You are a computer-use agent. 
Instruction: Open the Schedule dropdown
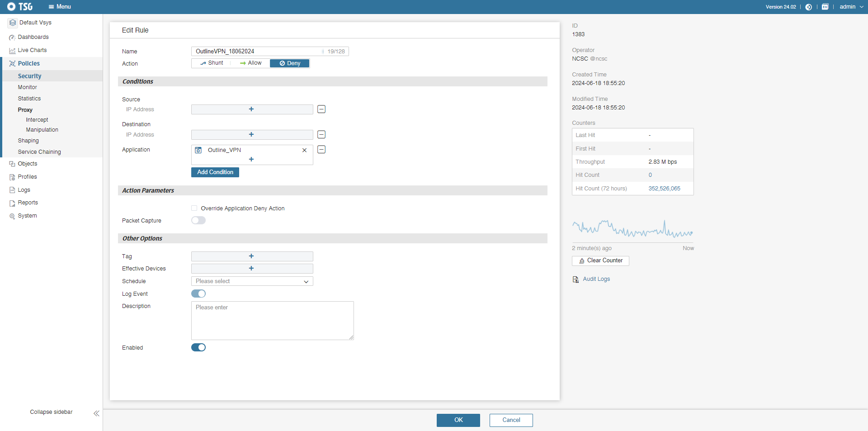pos(252,281)
